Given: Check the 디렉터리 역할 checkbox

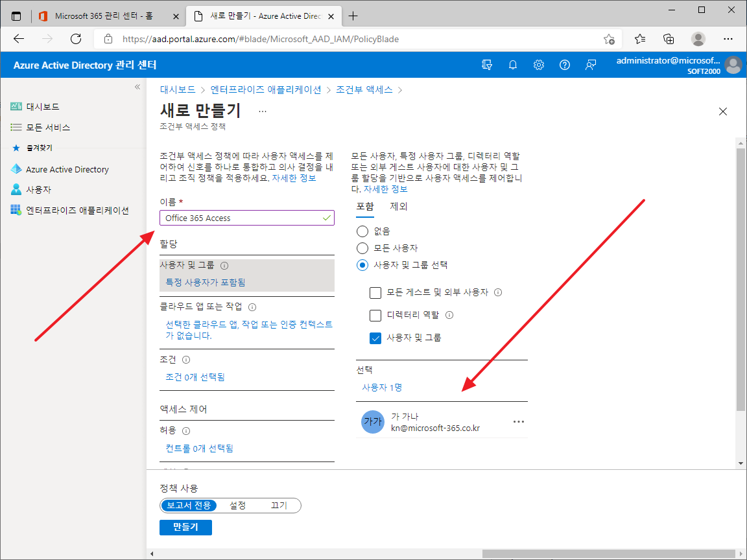Looking at the screenshot, I should pyautogui.click(x=375, y=315).
